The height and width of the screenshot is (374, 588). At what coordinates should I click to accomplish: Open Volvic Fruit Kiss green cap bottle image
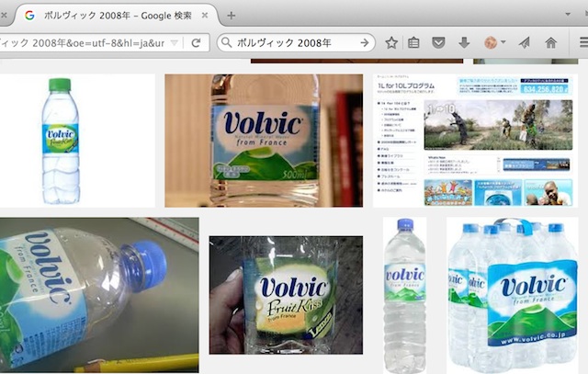[x=77, y=141]
